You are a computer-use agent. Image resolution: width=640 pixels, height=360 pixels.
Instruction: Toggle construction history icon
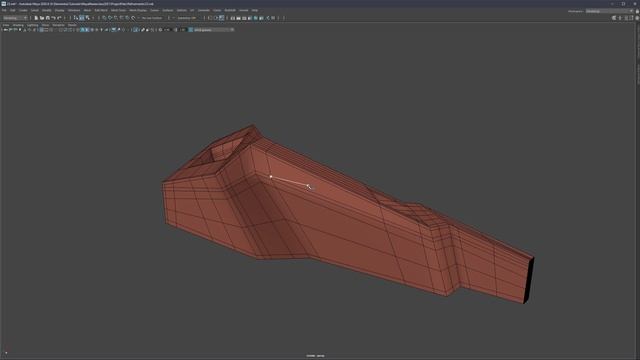coord(221,18)
